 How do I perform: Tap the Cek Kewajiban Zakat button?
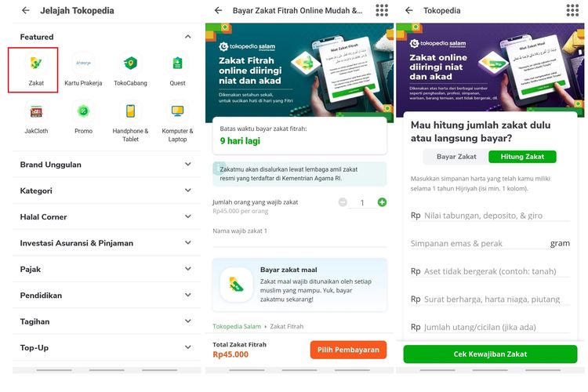point(490,354)
